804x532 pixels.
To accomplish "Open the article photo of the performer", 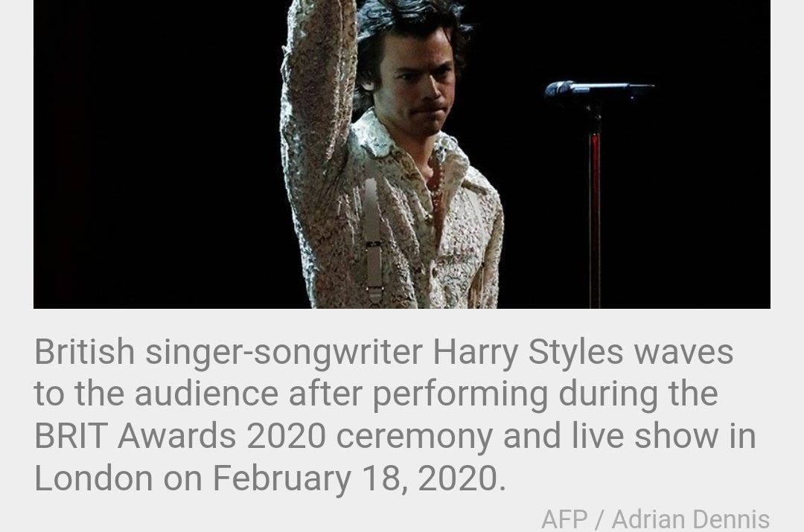I will 401,154.
